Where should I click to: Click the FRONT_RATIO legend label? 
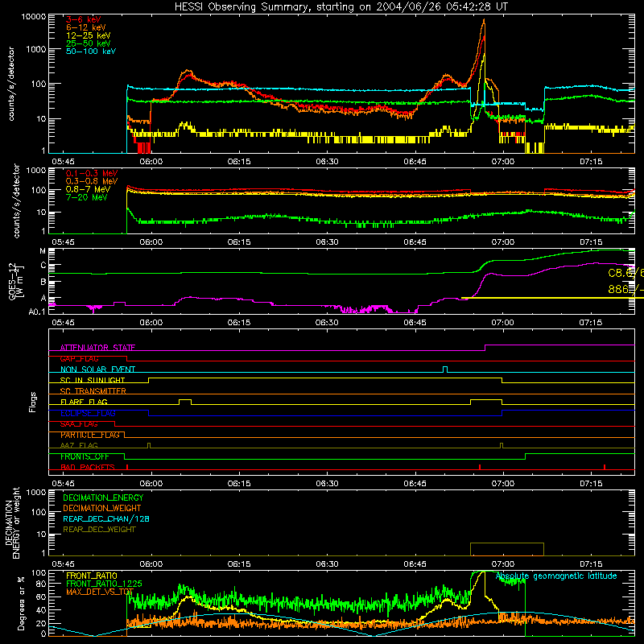tap(92, 576)
